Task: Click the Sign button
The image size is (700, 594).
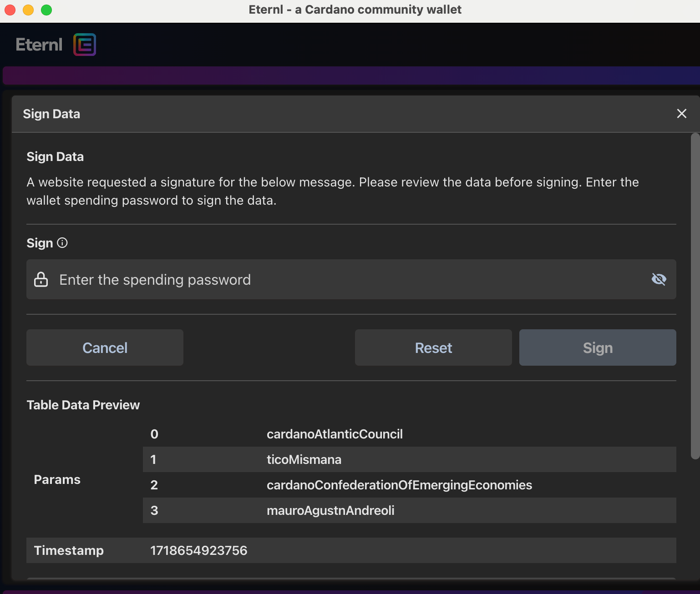Action: (598, 347)
